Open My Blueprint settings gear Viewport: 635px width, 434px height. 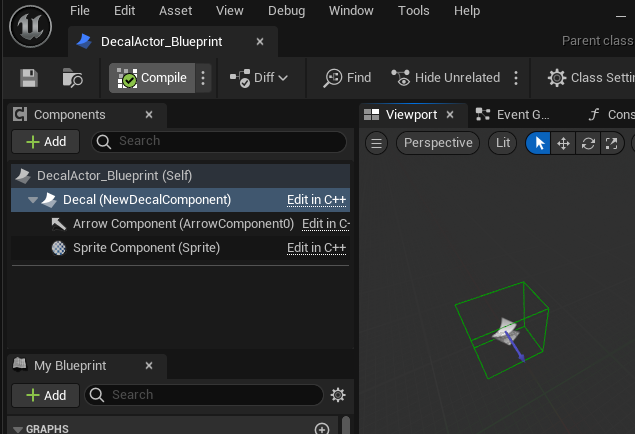pos(338,395)
